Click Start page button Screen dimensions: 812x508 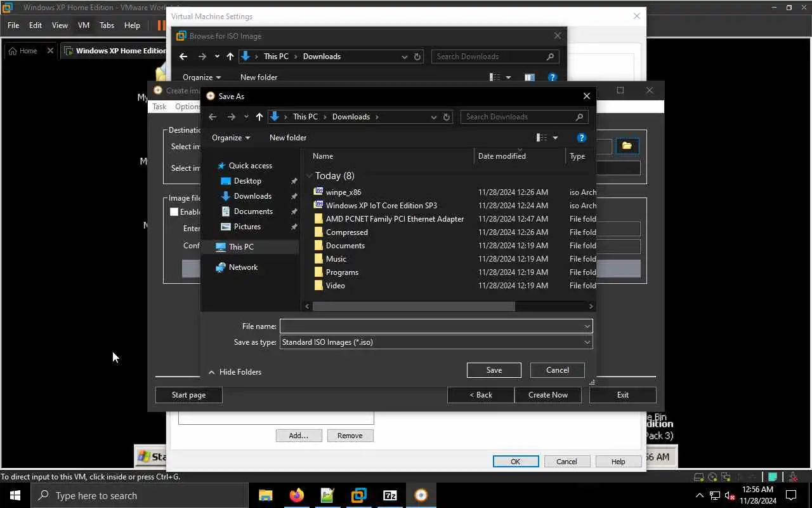click(x=188, y=395)
